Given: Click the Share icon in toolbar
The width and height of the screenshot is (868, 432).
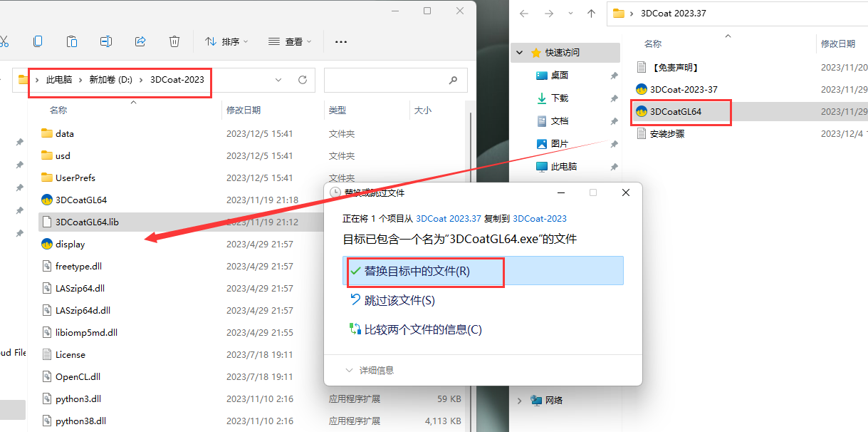Looking at the screenshot, I should (140, 41).
